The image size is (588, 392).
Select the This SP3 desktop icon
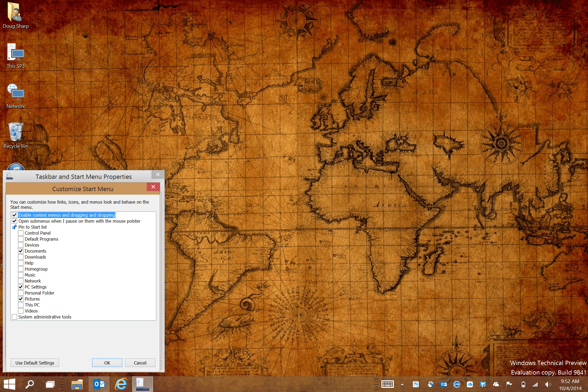point(16,56)
